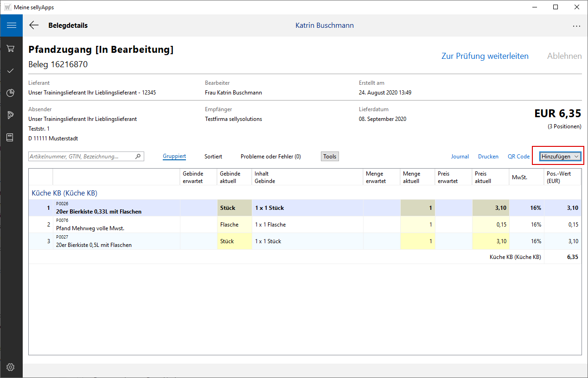Open the Journal link
588x378 pixels.
point(460,157)
